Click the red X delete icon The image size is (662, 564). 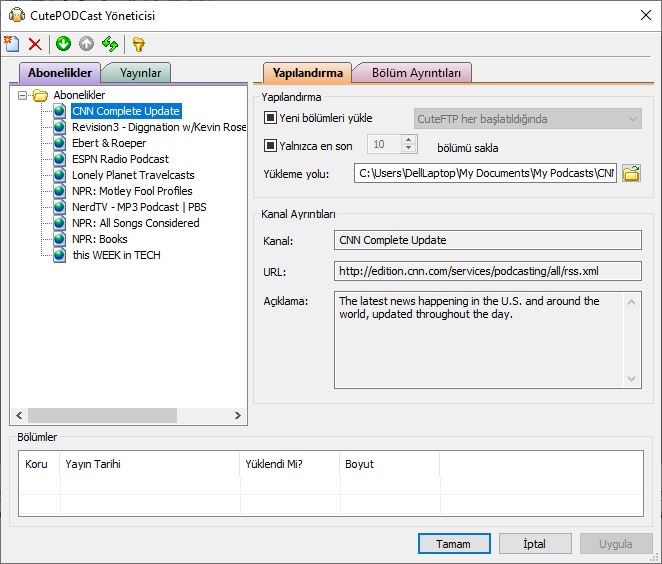35,44
